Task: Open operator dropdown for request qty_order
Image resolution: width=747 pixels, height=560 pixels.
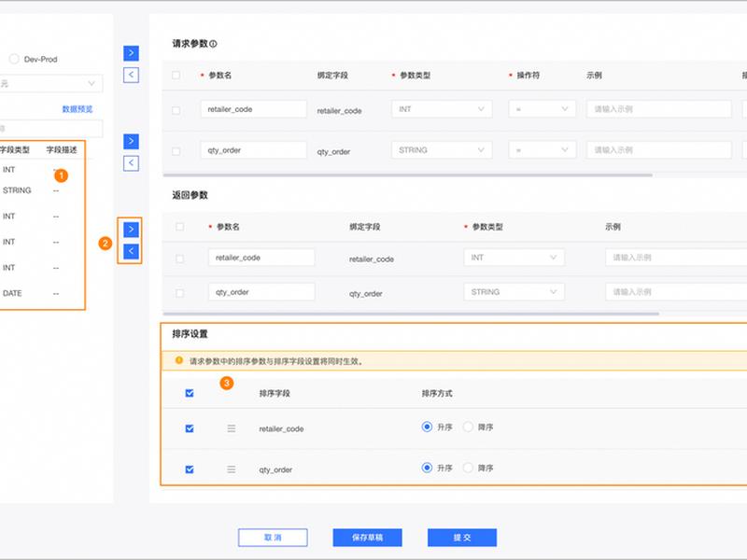Action: coord(543,150)
